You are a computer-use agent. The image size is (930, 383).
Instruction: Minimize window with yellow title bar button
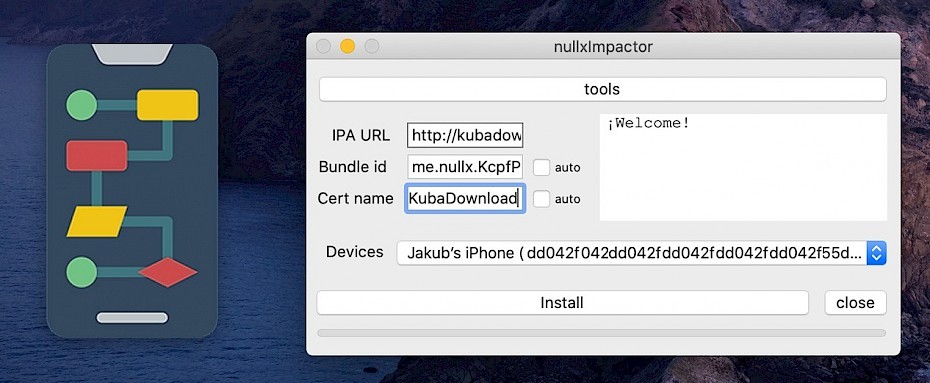[x=348, y=46]
